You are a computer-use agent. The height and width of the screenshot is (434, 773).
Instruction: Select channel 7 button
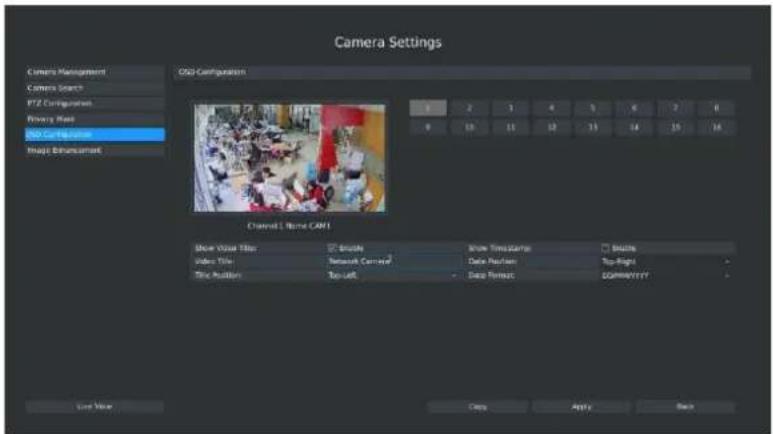675,108
